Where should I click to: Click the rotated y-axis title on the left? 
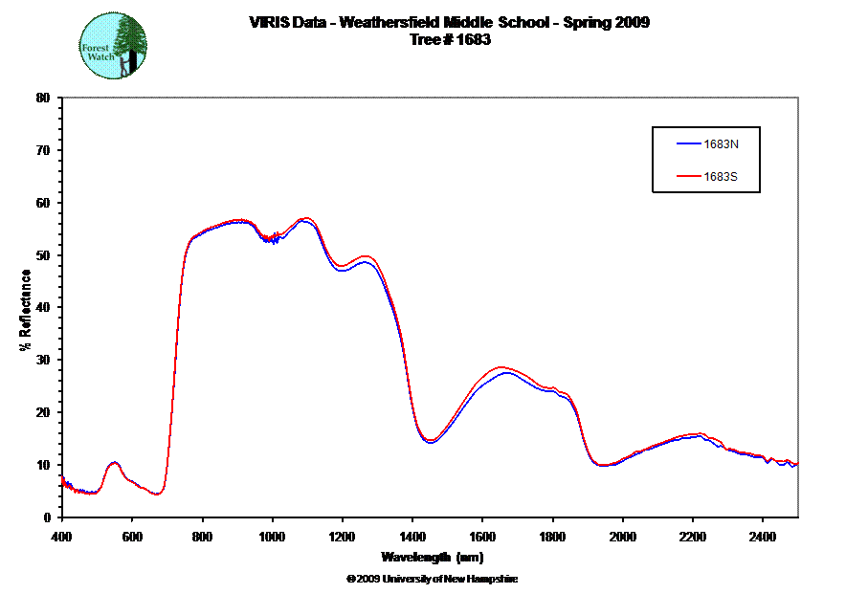coord(27,309)
